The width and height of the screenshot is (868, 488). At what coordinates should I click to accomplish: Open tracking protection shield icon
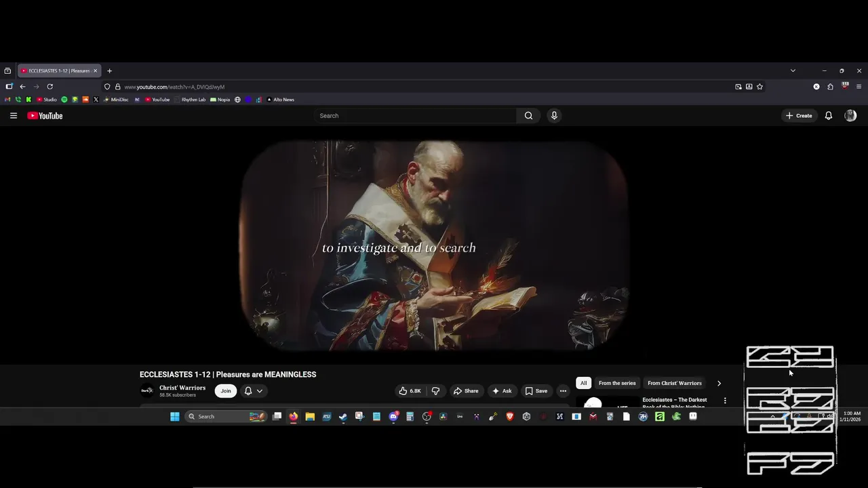[x=107, y=87]
